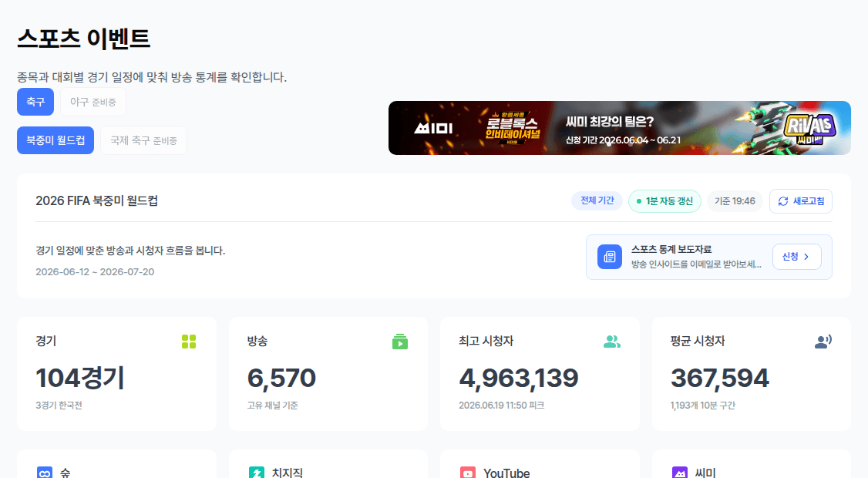868x478 pixels.
Task: Open the 국제 축구 준비중 tab
Action: tap(144, 140)
